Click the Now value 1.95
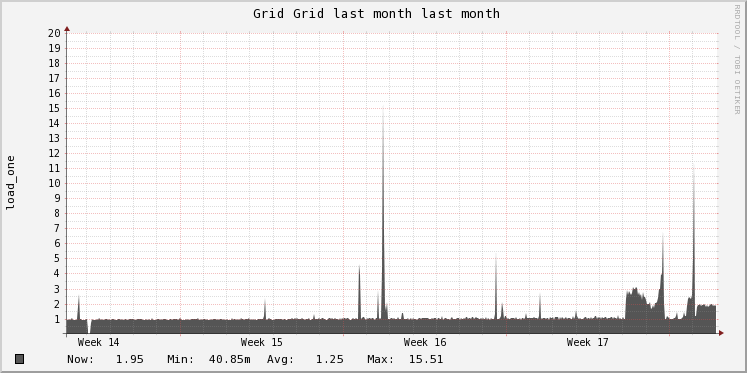This screenshot has width=747, height=373. (x=130, y=359)
